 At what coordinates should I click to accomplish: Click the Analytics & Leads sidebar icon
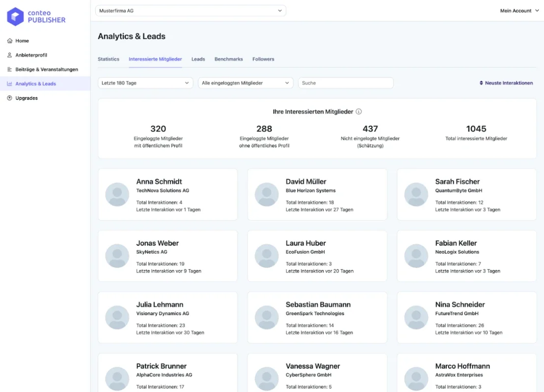(x=11, y=84)
